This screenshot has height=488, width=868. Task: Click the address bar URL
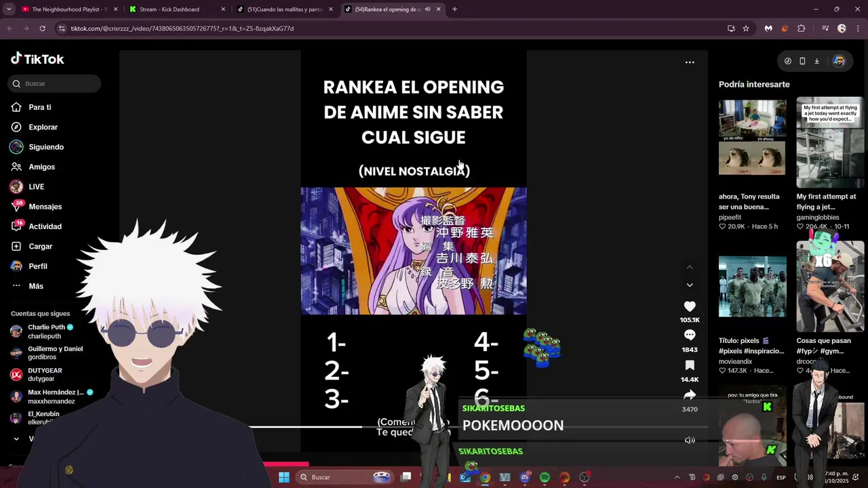click(x=182, y=28)
